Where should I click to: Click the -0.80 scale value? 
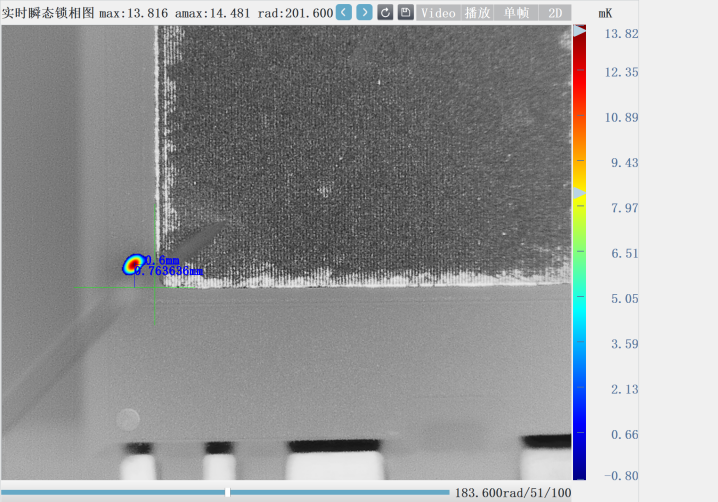621,476
